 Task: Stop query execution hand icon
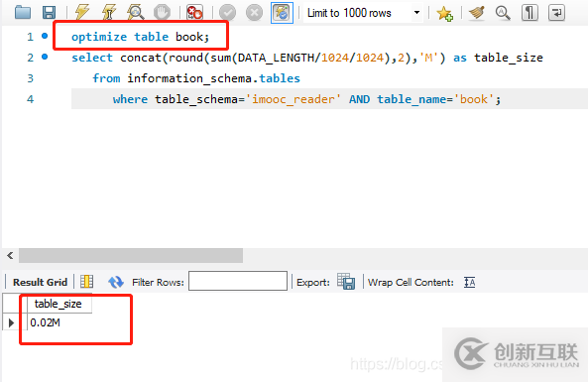pyautogui.click(x=162, y=12)
